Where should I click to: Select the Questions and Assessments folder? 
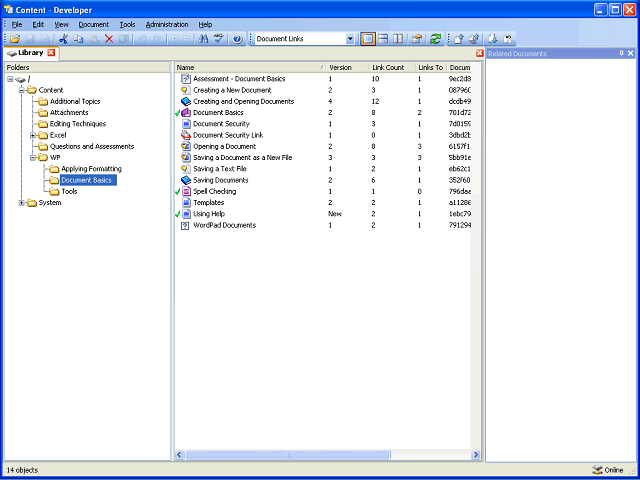tap(92, 147)
